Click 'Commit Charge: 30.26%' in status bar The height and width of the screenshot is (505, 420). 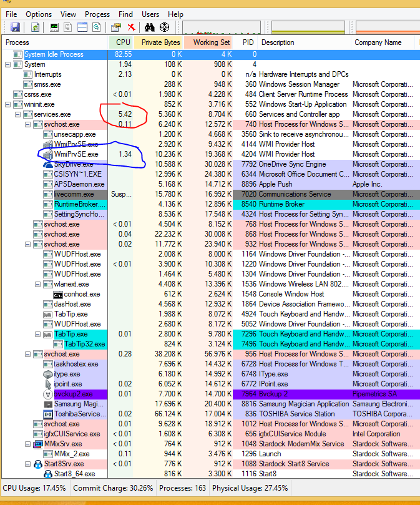[x=113, y=488]
